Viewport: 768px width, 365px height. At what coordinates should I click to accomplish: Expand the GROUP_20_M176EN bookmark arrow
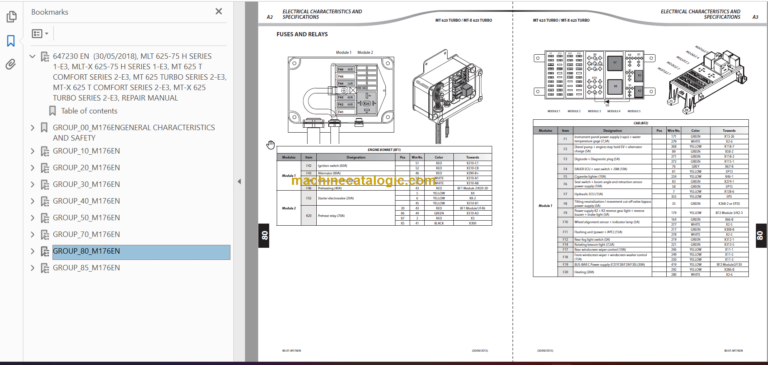(32, 168)
